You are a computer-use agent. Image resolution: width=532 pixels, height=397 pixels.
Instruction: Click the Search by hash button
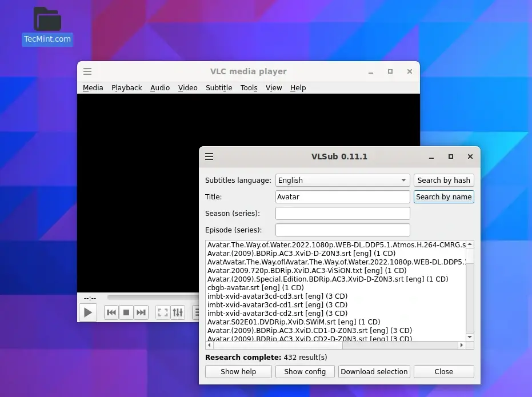(x=443, y=180)
